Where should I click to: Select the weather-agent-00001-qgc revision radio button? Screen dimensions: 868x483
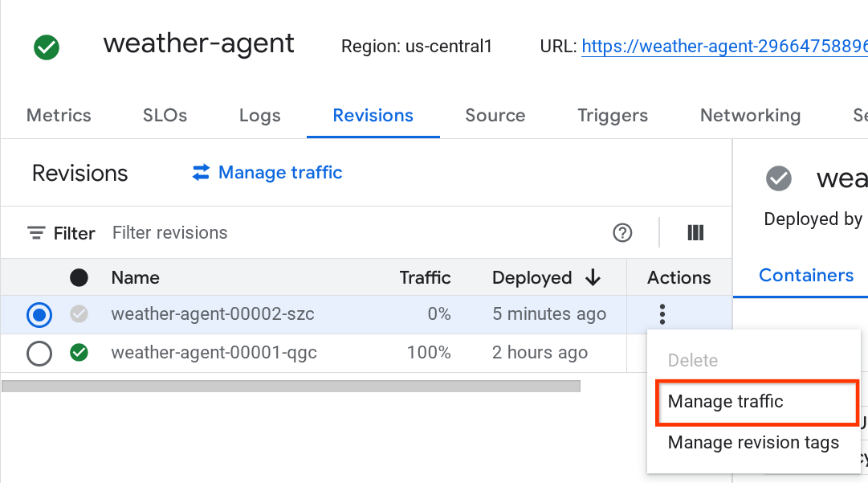[x=39, y=354]
